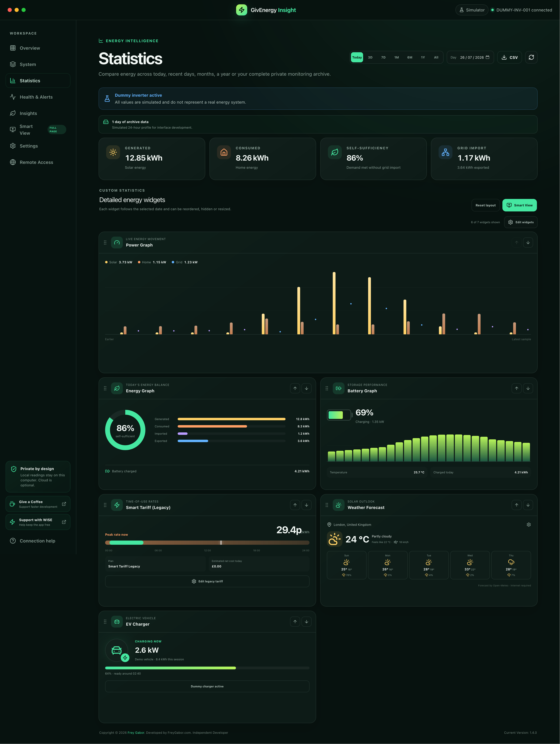Open the System page
Screen dimensions: 560x744
(x=38, y=64)
